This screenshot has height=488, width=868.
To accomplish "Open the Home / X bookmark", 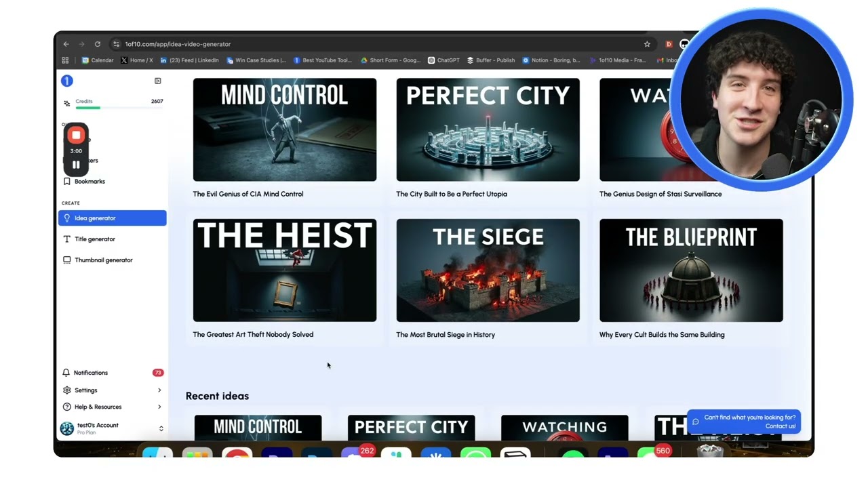I will coord(137,60).
